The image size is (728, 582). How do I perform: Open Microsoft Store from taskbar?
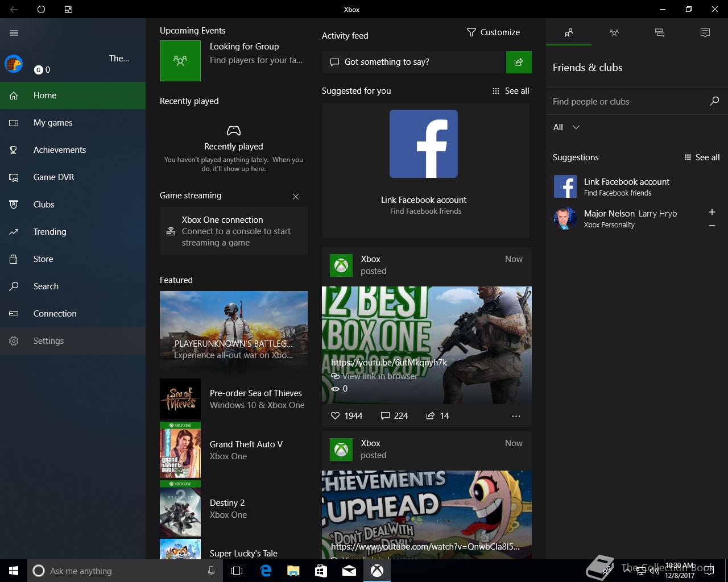[x=321, y=571]
